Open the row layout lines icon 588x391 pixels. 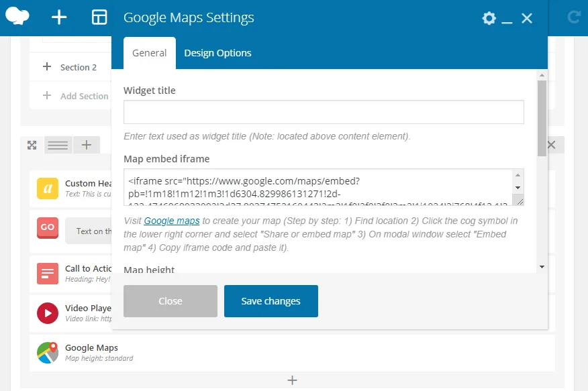[58, 145]
